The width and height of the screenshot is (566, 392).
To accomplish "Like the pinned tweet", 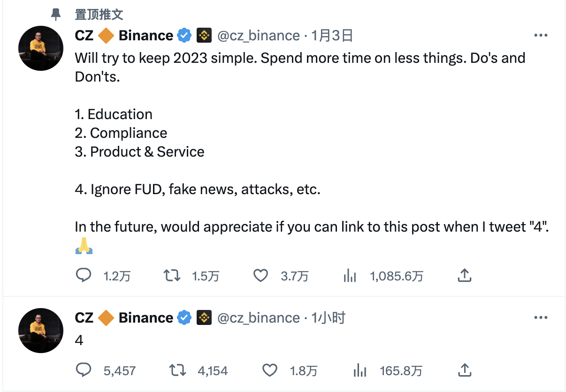I will (x=260, y=276).
